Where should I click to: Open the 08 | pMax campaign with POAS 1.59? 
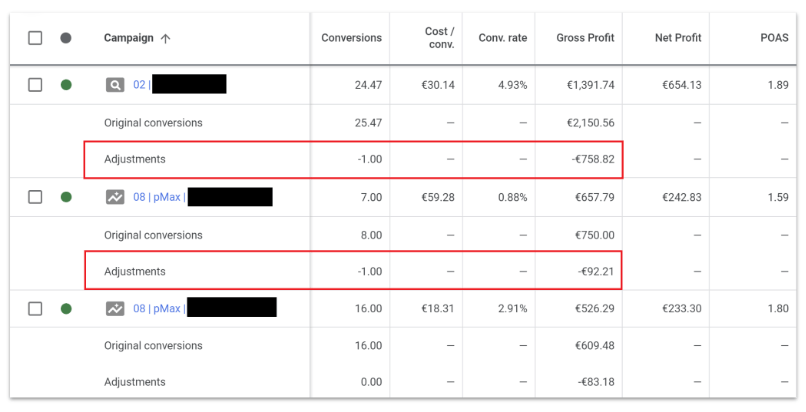point(159,197)
